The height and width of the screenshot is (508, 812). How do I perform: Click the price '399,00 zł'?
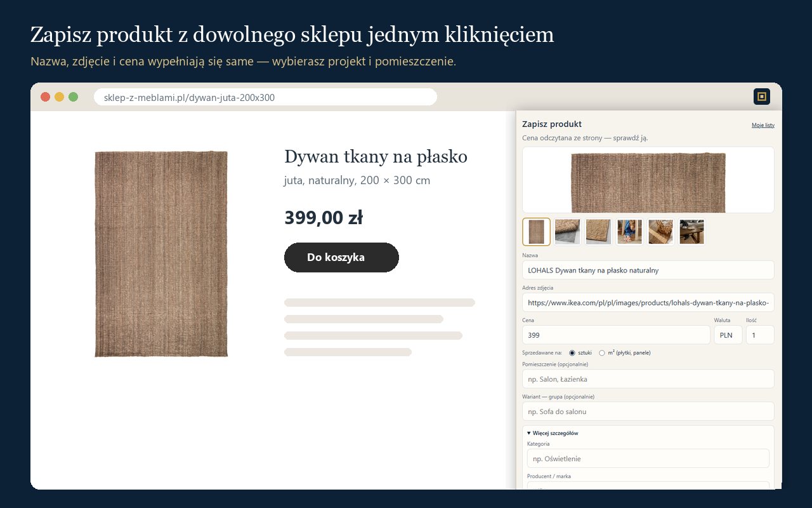point(324,218)
